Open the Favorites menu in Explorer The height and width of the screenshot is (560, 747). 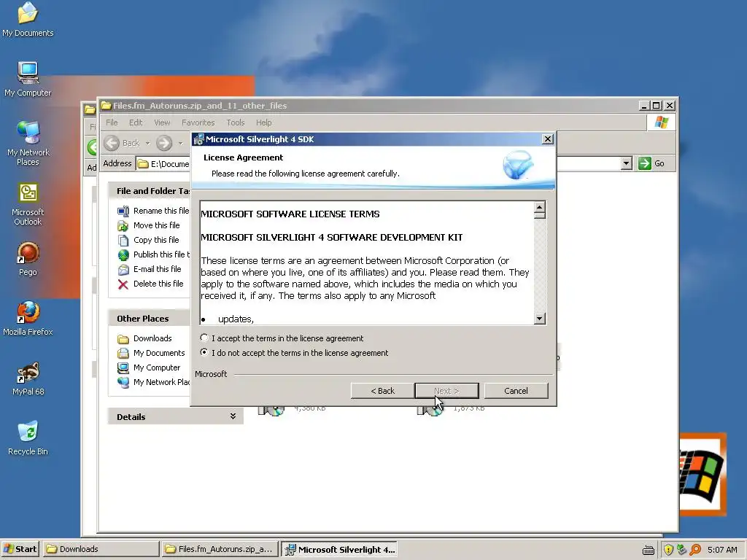tap(198, 122)
